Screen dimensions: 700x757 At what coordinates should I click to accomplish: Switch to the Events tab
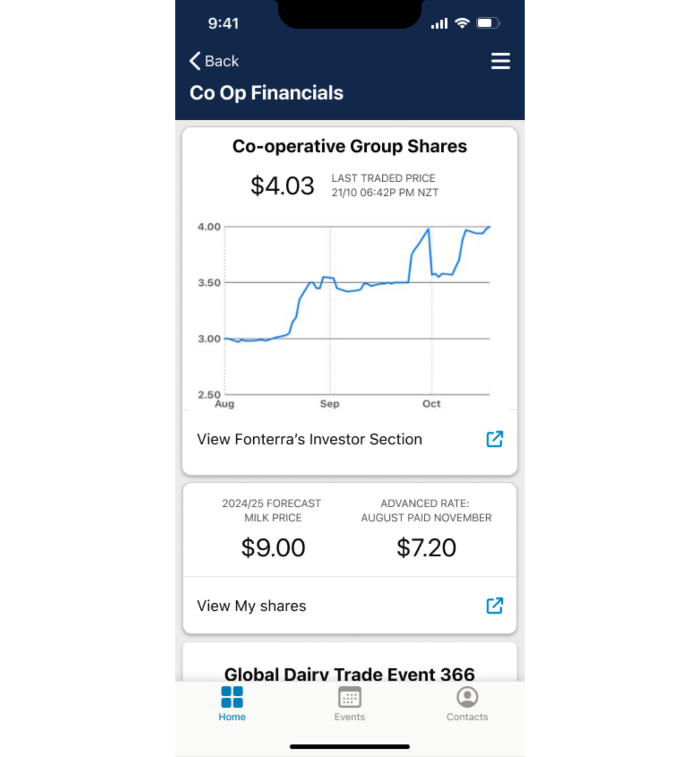[x=349, y=706]
